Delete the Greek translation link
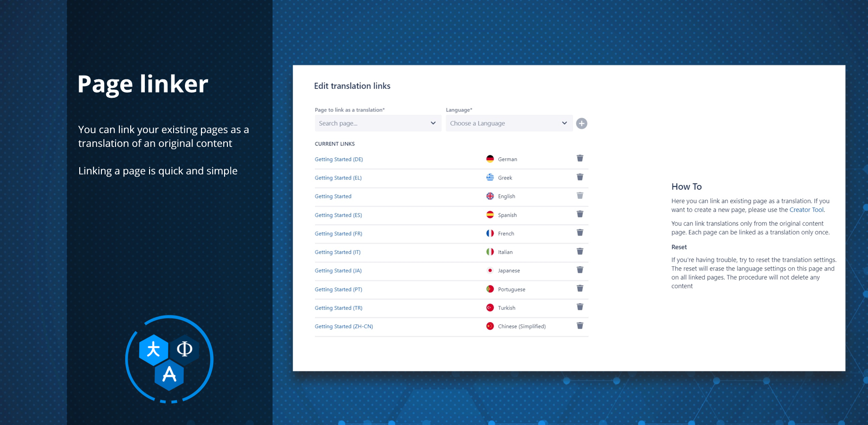The image size is (868, 425). tap(580, 177)
